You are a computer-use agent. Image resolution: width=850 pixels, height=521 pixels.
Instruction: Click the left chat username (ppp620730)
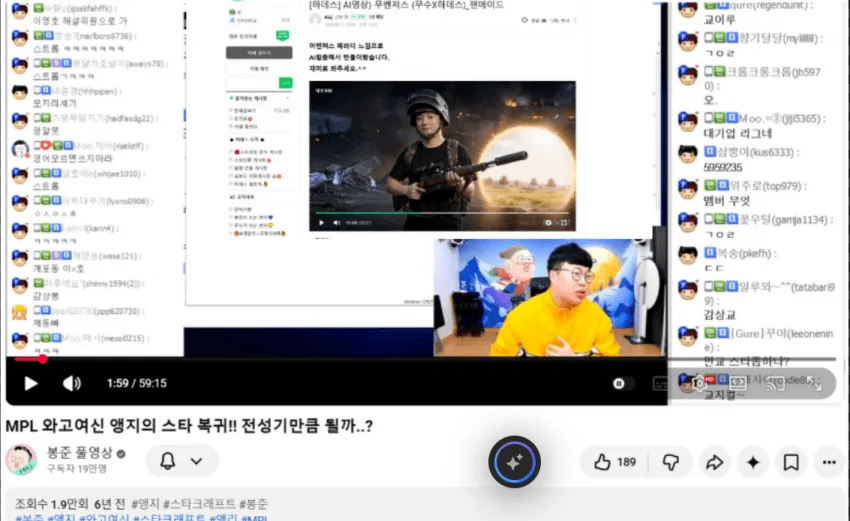[118, 311]
